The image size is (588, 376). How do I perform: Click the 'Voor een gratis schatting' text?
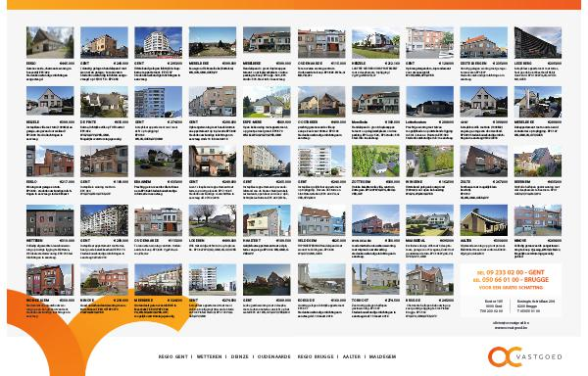[x=511, y=288]
